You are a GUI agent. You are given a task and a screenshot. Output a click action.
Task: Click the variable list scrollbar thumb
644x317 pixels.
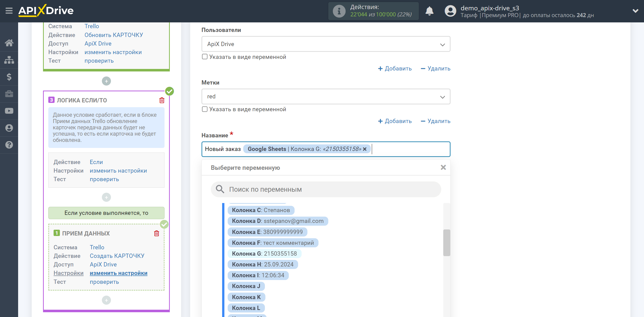tap(447, 243)
